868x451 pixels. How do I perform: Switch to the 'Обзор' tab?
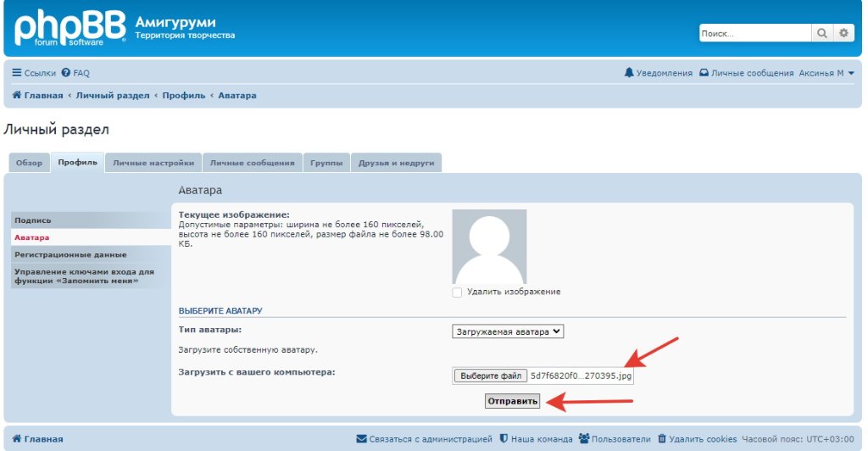(29, 163)
